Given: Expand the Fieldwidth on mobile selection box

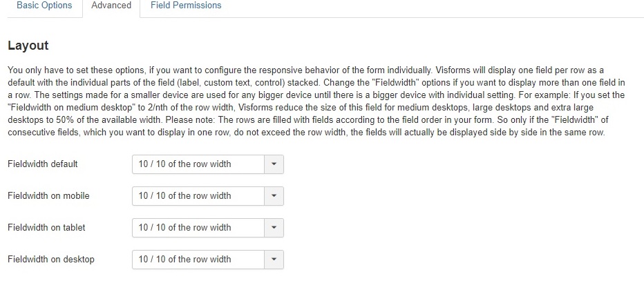Looking at the screenshot, I should (198, 196).
